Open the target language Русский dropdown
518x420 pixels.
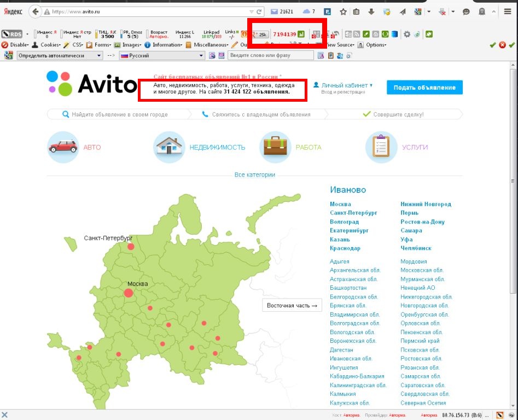click(x=161, y=55)
